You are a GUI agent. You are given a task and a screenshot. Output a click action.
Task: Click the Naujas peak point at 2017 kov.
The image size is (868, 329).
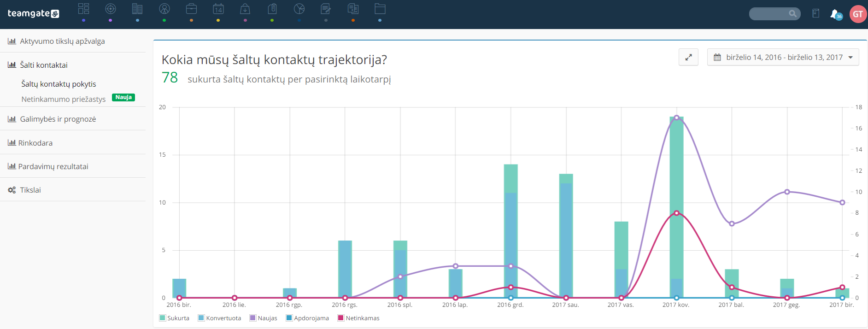tap(676, 117)
